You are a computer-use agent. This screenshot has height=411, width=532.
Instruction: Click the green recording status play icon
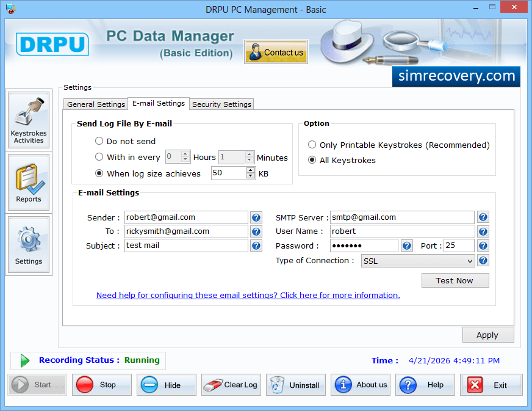point(25,360)
